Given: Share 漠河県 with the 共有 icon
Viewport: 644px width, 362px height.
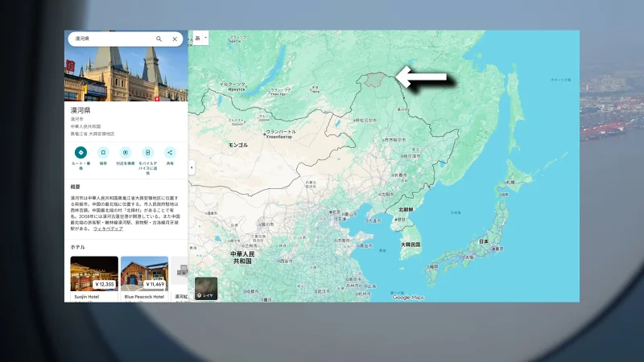Looking at the screenshot, I should pyautogui.click(x=170, y=152).
